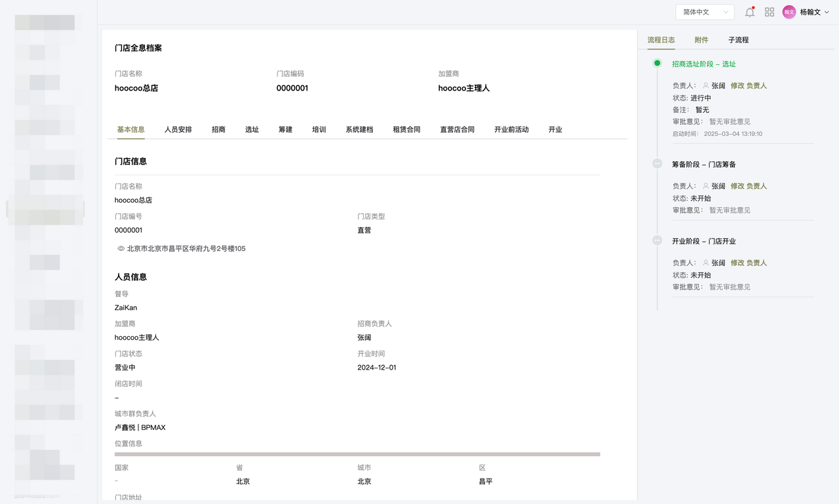Open the notifications bell

pyautogui.click(x=750, y=12)
